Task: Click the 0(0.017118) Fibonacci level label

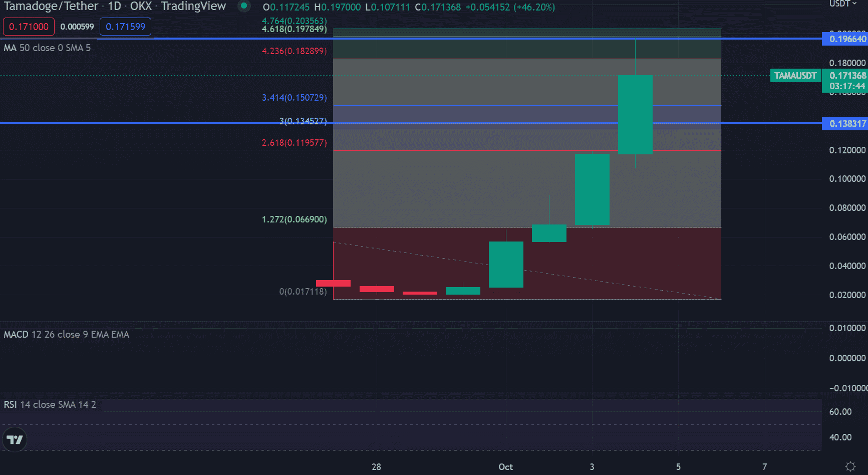Action: tap(303, 292)
